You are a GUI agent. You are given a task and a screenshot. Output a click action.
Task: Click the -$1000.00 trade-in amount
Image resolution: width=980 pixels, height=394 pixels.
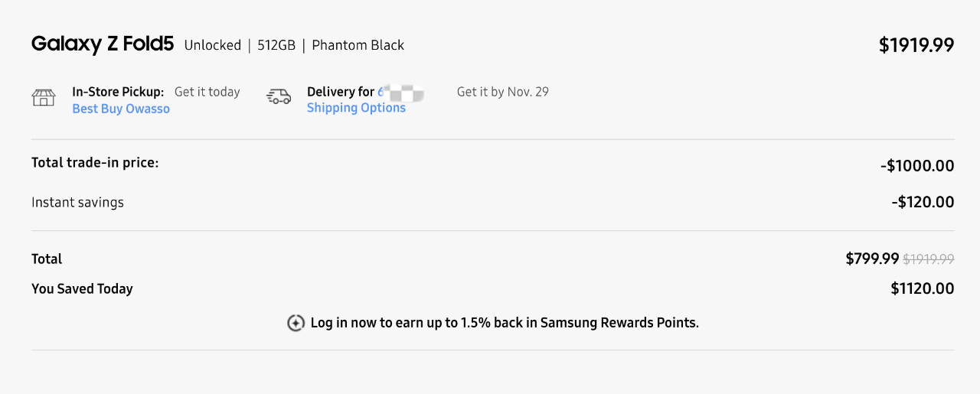tap(917, 165)
